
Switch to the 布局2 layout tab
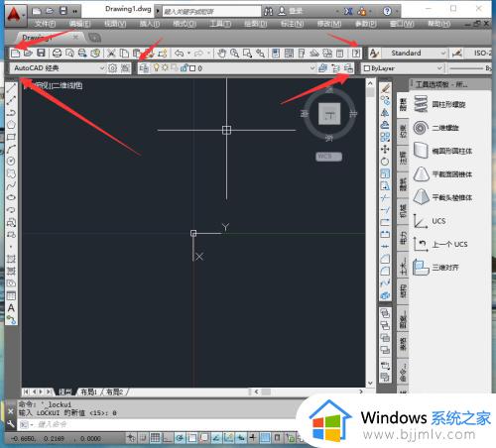point(115,392)
